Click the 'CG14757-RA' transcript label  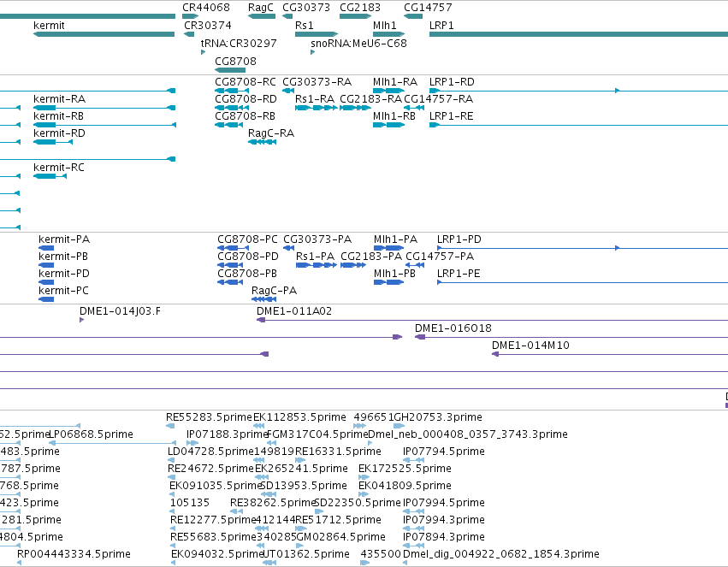click(438, 99)
